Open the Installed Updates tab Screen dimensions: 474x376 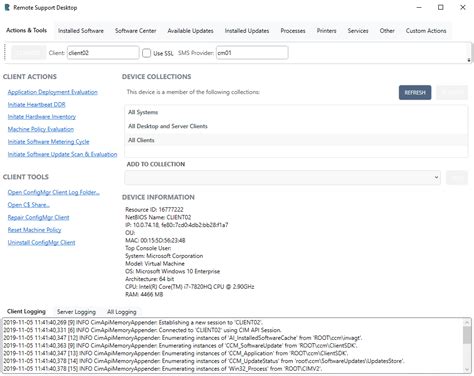247,31
